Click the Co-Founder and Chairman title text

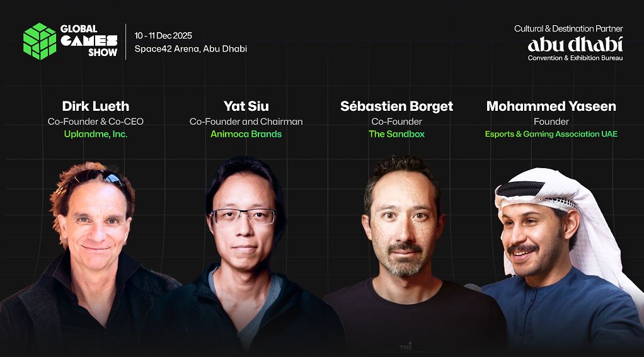[x=246, y=122]
